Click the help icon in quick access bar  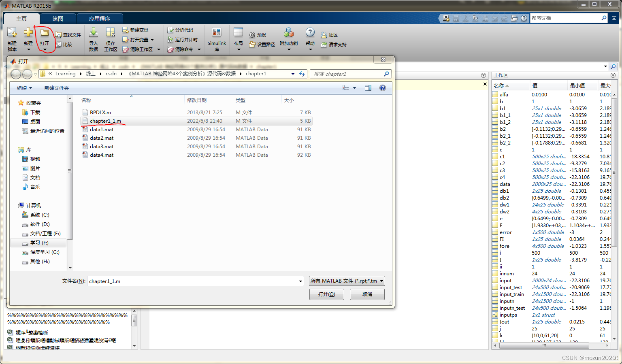[x=524, y=18]
